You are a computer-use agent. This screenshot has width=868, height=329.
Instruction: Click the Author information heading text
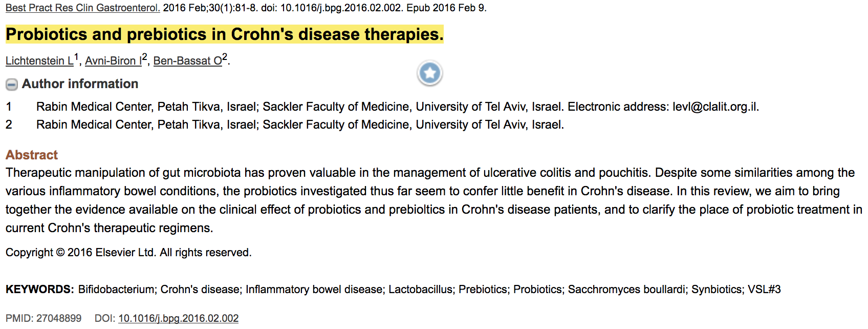(x=80, y=84)
